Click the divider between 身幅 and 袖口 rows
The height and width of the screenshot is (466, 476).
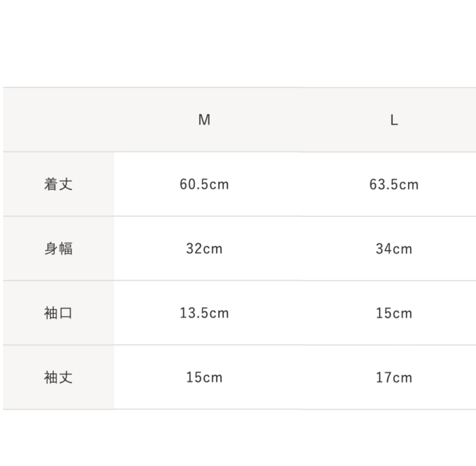tap(238, 281)
